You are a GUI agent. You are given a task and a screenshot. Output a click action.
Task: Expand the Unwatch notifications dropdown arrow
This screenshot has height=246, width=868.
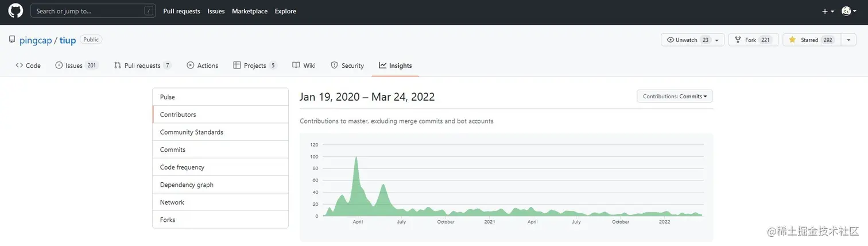coord(717,40)
